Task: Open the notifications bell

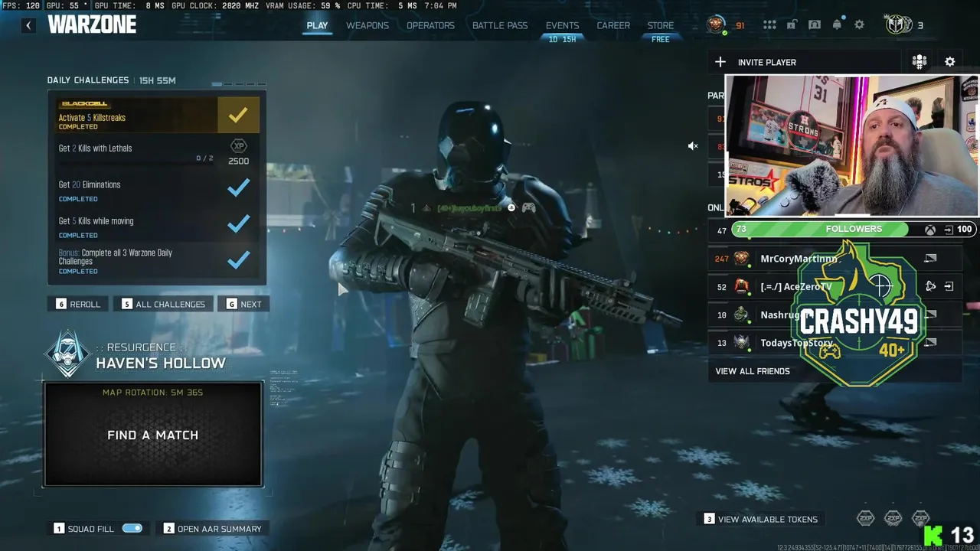Action: (837, 25)
